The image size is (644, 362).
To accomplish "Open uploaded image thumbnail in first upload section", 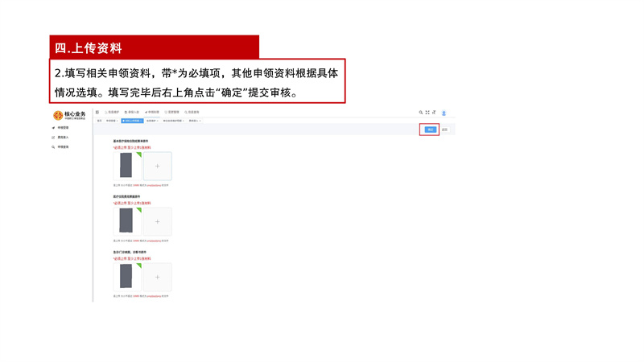I will click(127, 167).
